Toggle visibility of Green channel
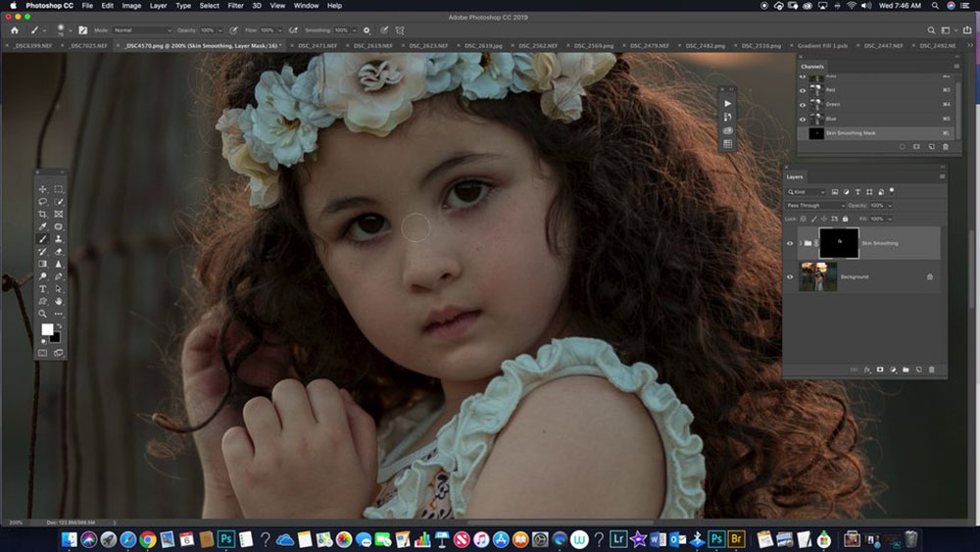Screen dimensions: 980x552 803,104
